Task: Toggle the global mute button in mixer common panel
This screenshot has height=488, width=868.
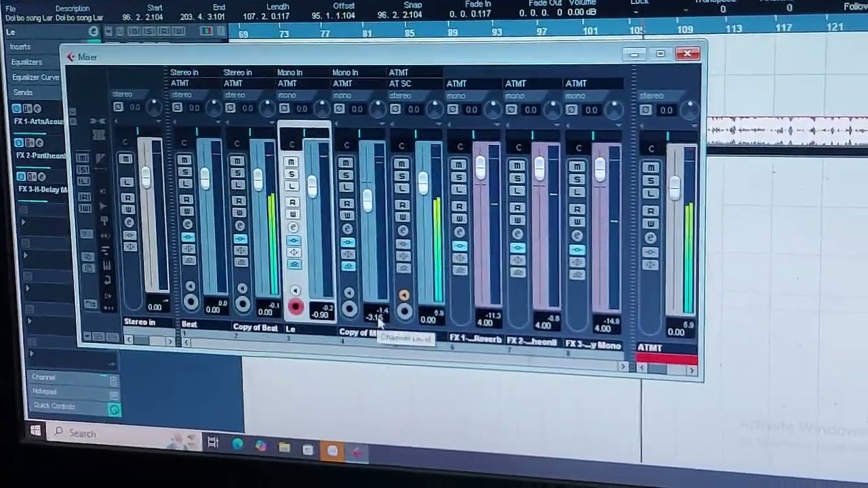Action: tap(83, 158)
